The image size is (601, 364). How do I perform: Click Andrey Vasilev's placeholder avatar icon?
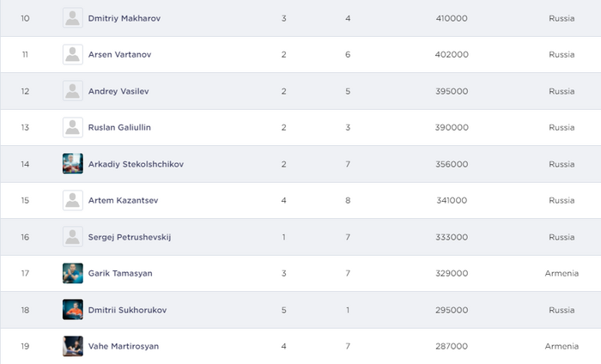(73, 91)
